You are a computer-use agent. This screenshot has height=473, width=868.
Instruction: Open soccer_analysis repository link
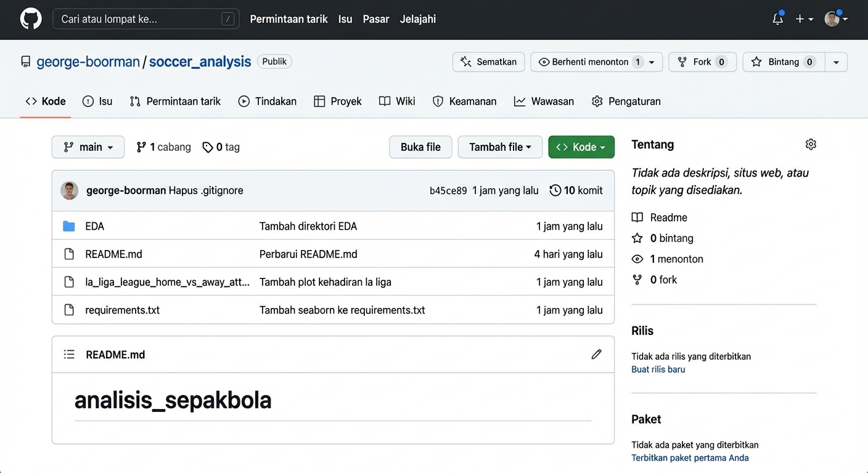click(200, 62)
